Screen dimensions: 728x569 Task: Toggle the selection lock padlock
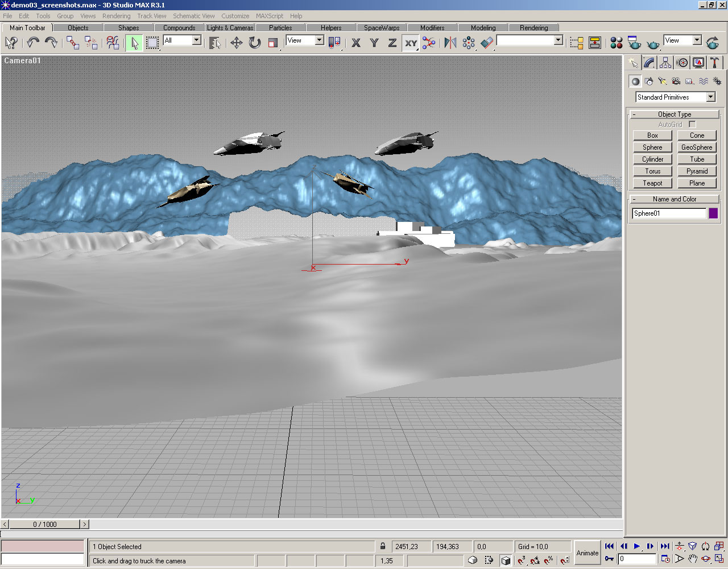coord(383,546)
